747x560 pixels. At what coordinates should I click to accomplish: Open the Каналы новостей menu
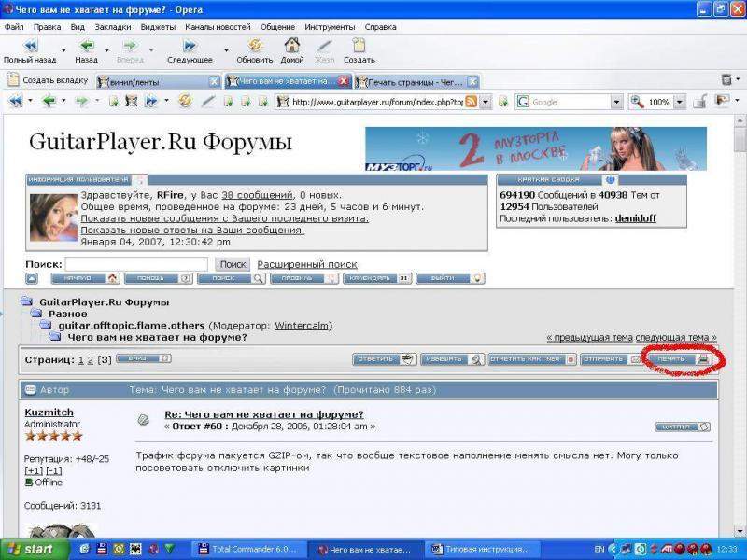click(x=218, y=27)
